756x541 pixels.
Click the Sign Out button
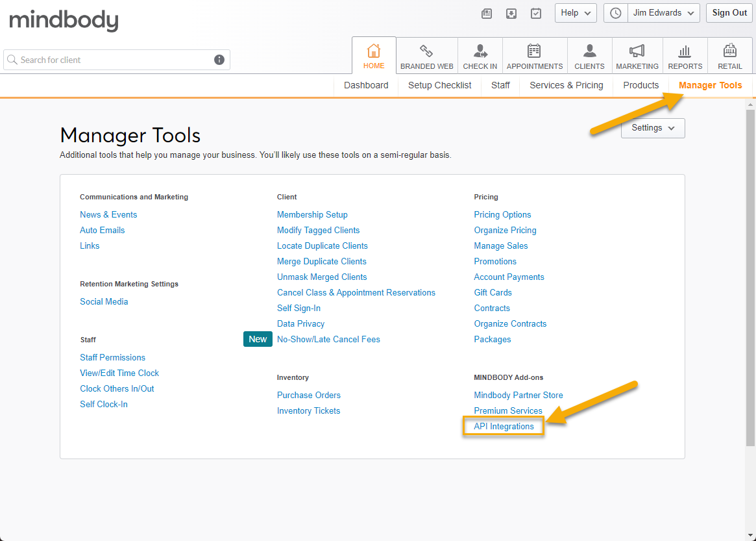pyautogui.click(x=729, y=13)
